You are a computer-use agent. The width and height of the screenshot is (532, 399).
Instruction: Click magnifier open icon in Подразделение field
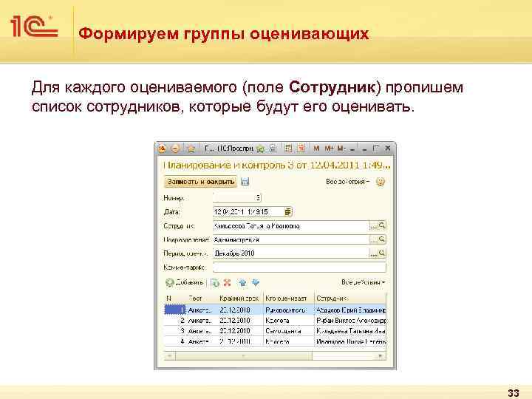pos(382,239)
